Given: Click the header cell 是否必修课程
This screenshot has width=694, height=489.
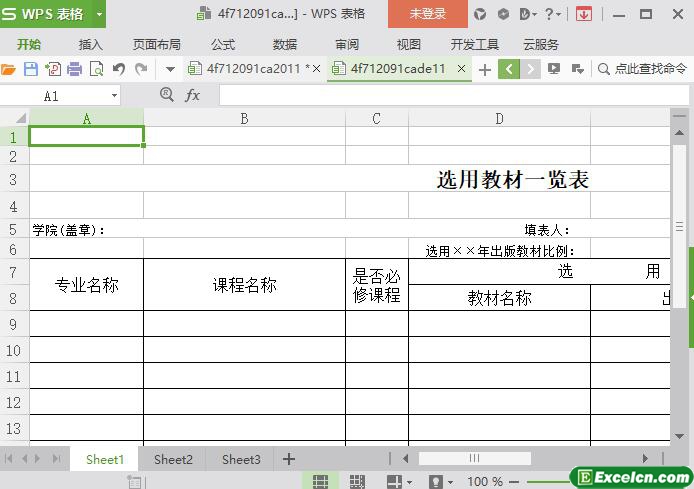Looking at the screenshot, I should click(x=377, y=285).
